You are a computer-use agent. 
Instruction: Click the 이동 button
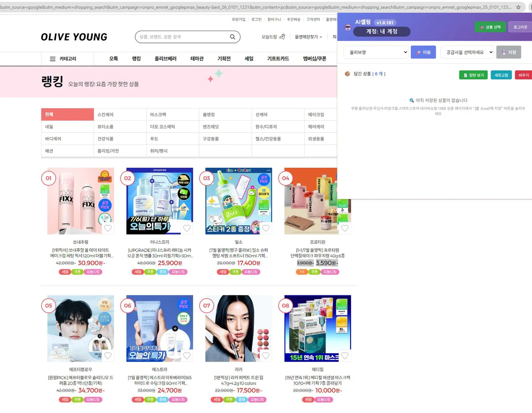(423, 52)
